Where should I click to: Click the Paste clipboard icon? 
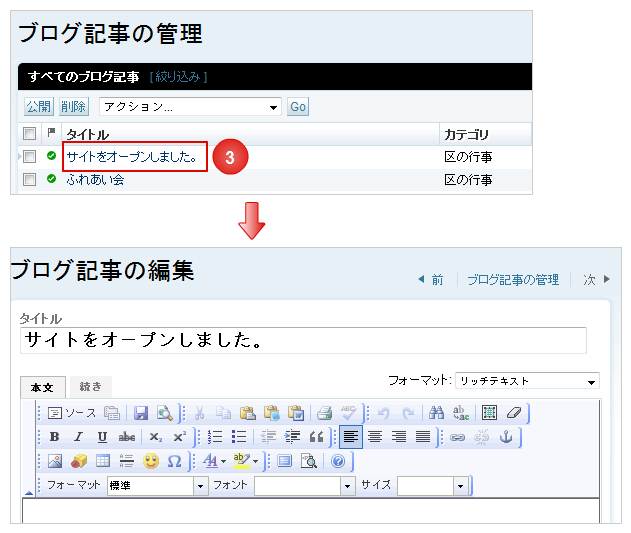[248, 413]
